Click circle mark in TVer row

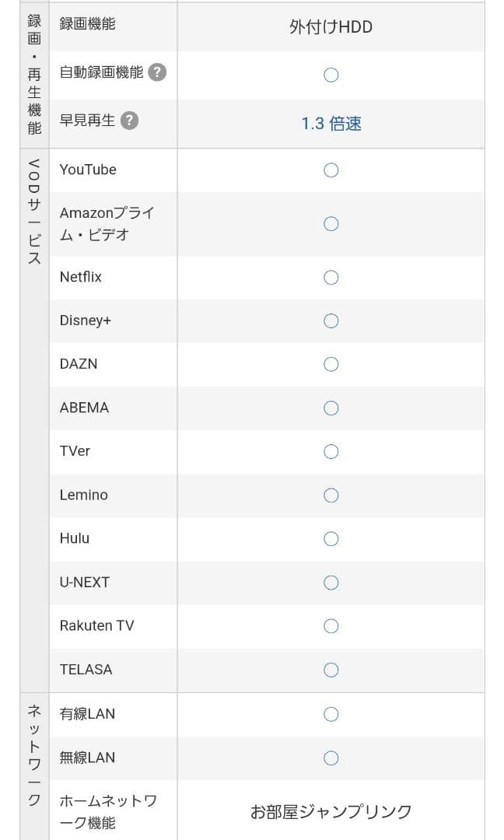(331, 452)
